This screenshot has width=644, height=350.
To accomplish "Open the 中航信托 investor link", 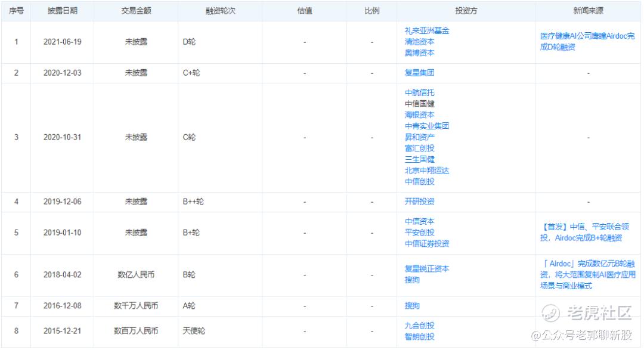I will coord(419,93).
